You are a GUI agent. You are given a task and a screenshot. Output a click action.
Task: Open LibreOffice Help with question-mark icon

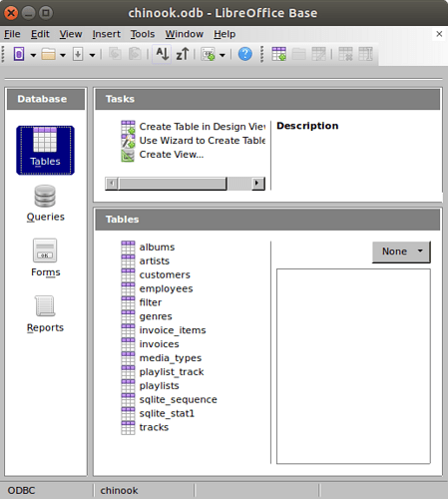click(245, 54)
